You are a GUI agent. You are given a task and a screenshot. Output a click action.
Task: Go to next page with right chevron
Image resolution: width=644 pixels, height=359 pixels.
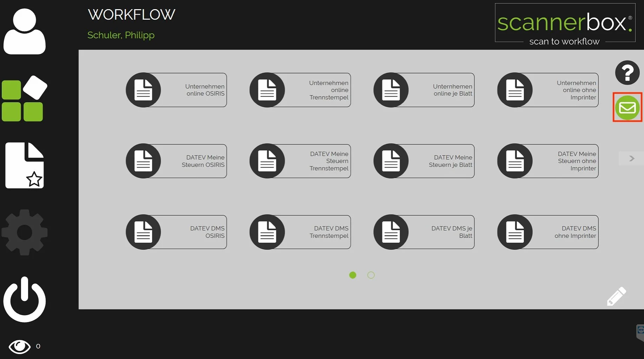pos(631,158)
